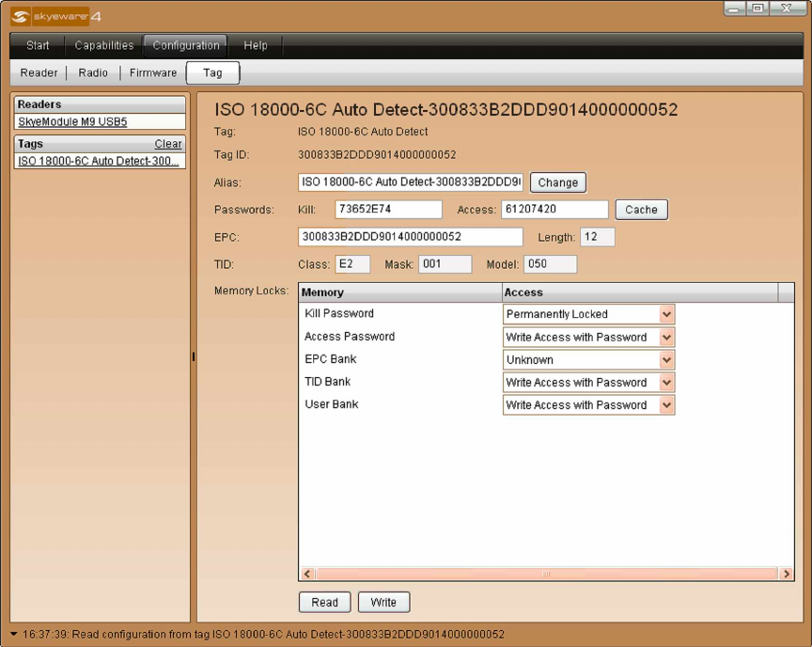Click the Access password field
This screenshot has height=647, width=812.
pyautogui.click(x=554, y=210)
